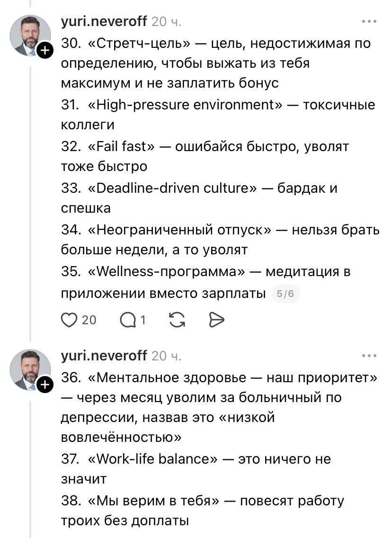Open yuri.neveroff profile from first post username
Screen dimensions: 392x538
pos(104,22)
